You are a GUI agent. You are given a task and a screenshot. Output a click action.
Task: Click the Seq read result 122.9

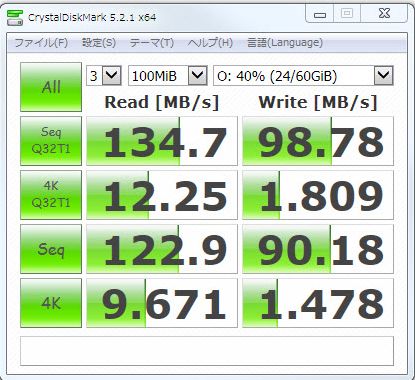click(162, 249)
